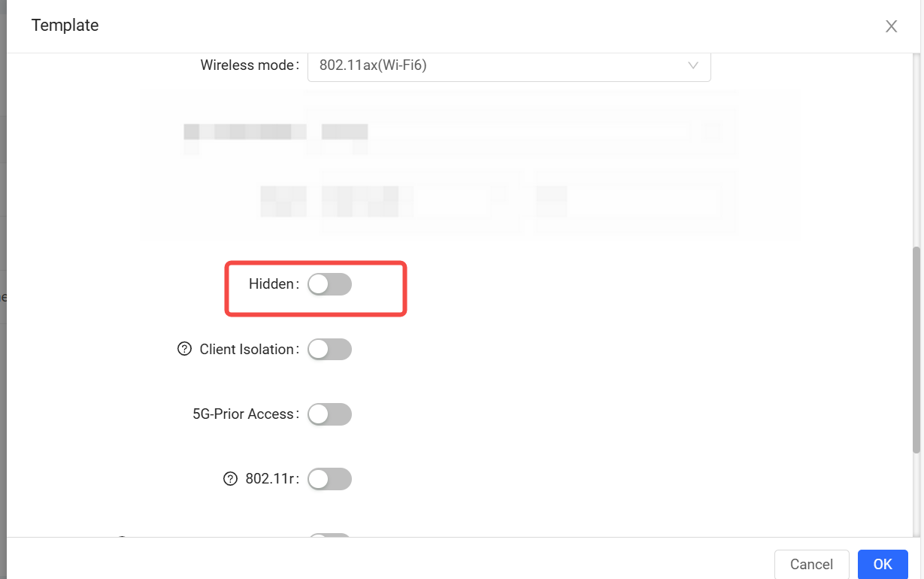Open the 802.11r help question-mark icon

coord(231,479)
